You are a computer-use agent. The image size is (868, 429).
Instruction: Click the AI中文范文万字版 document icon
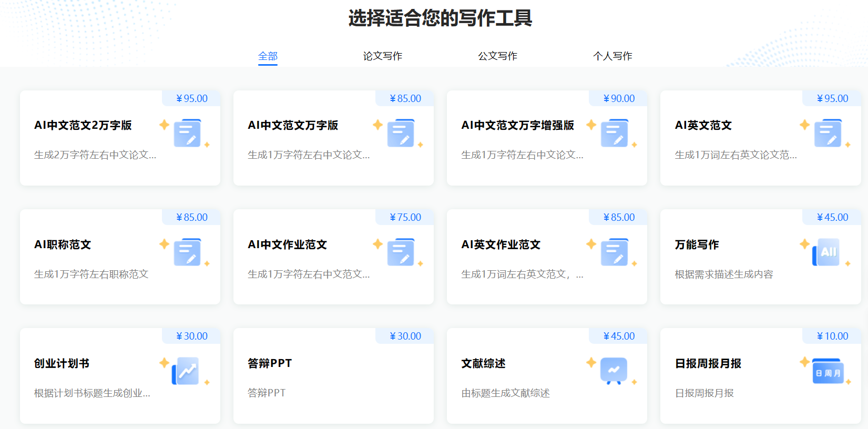(401, 134)
